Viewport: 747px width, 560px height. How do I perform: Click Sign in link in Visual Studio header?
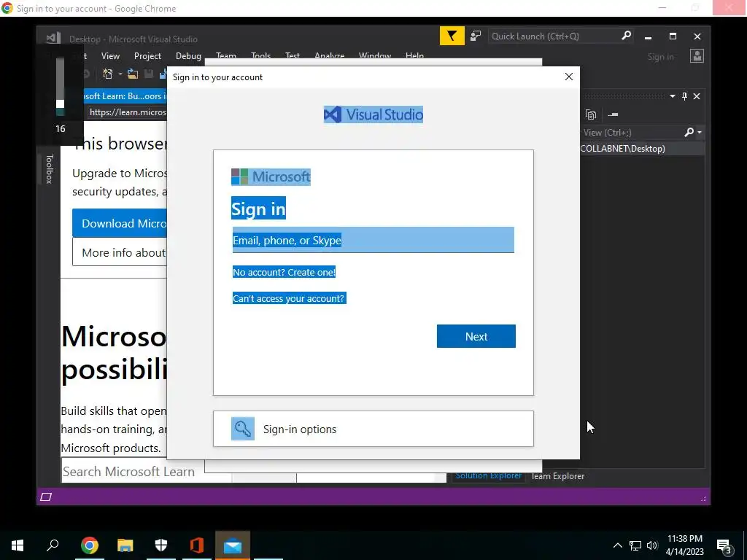[x=660, y=57]
